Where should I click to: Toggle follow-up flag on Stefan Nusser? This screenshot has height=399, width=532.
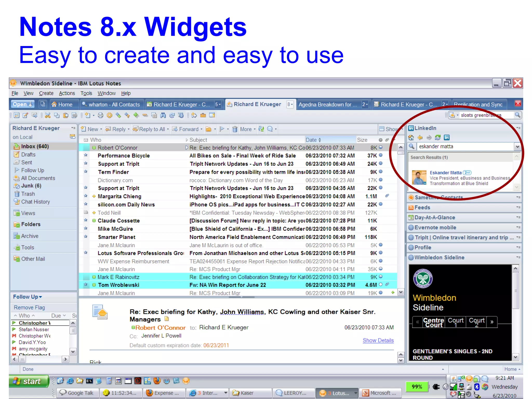point(14,329)
